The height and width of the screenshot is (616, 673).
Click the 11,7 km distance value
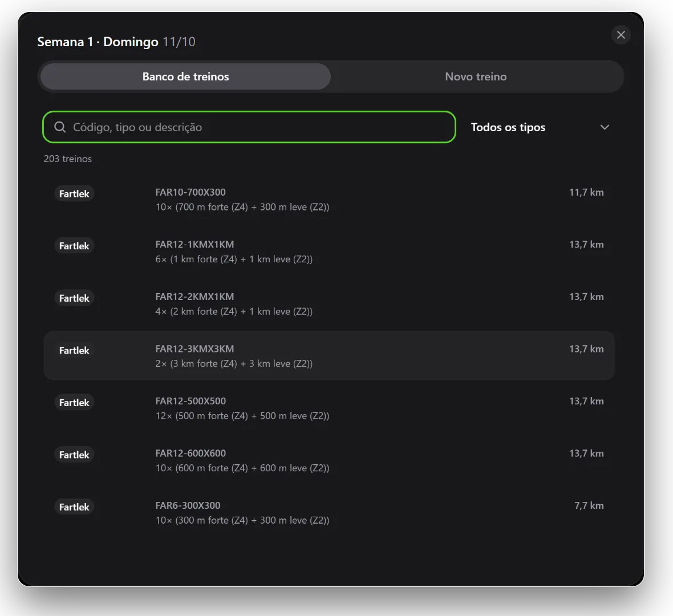586,192
